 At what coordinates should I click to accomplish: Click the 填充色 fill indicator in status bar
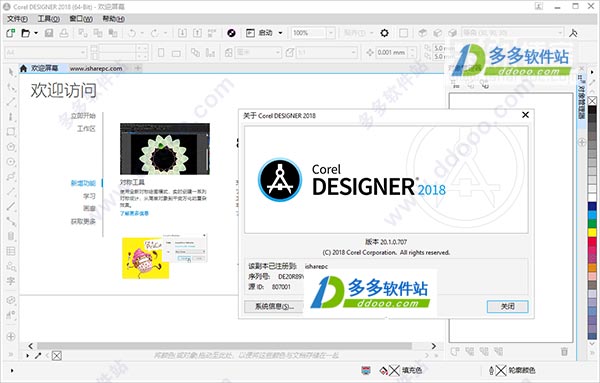coord(401,370)
